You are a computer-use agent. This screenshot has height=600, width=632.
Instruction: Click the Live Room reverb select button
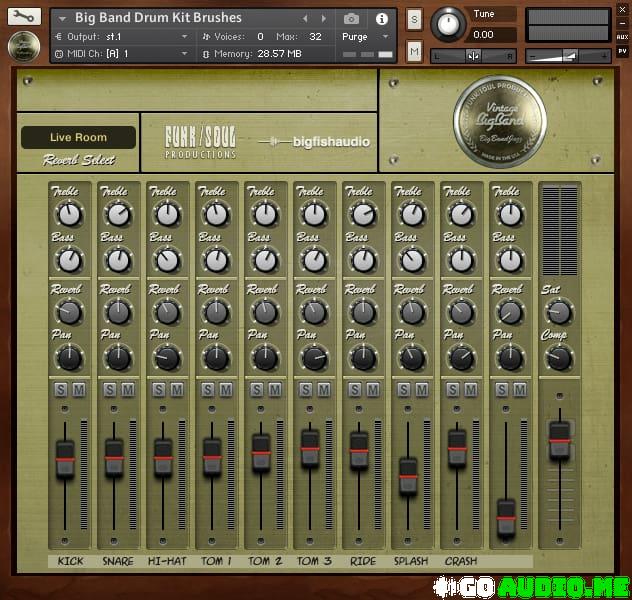click(78, 138)
